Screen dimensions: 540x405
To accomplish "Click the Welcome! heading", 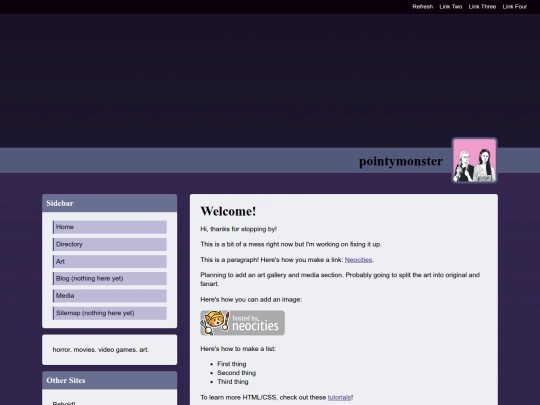I will point(228,211).
